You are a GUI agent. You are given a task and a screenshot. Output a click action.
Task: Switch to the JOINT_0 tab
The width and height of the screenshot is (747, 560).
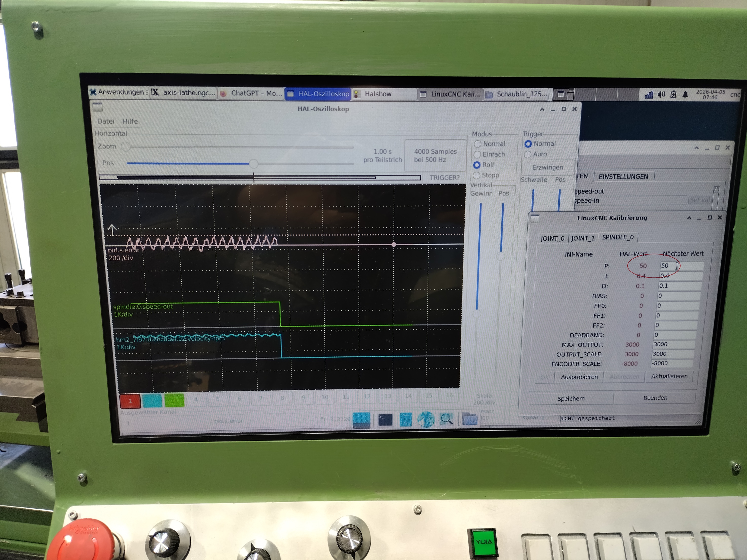[x=552, y=238]
